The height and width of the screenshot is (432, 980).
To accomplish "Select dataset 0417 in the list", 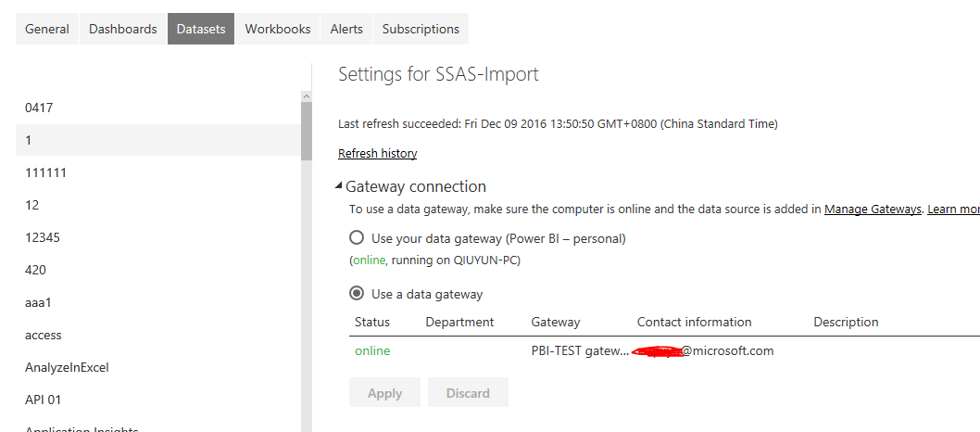I will (x=158, y=108).
